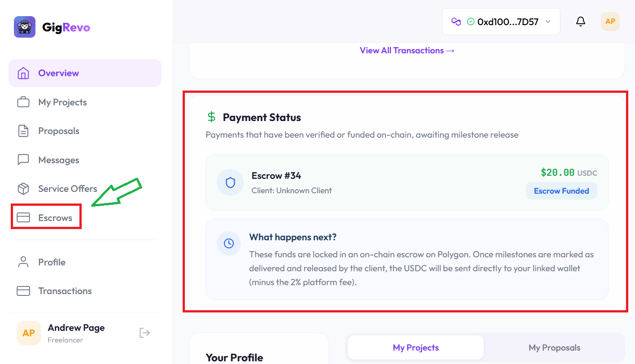
Task: Select the Escrows wallet icon
Action: [23, 217]
